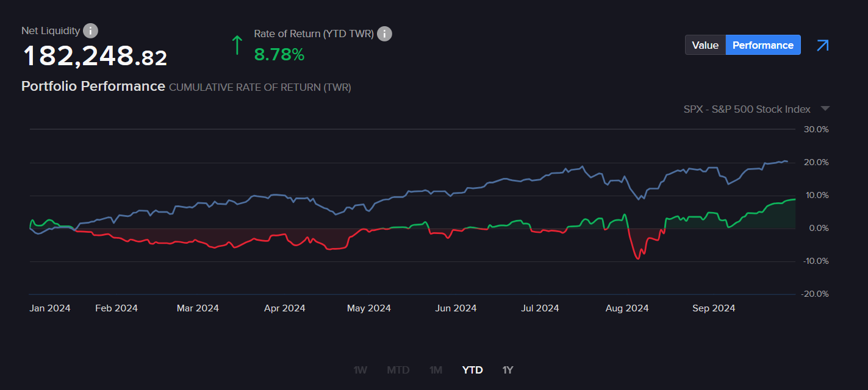Click the Net Liquidity info icon
868x390 pixels.
[90, 30]
